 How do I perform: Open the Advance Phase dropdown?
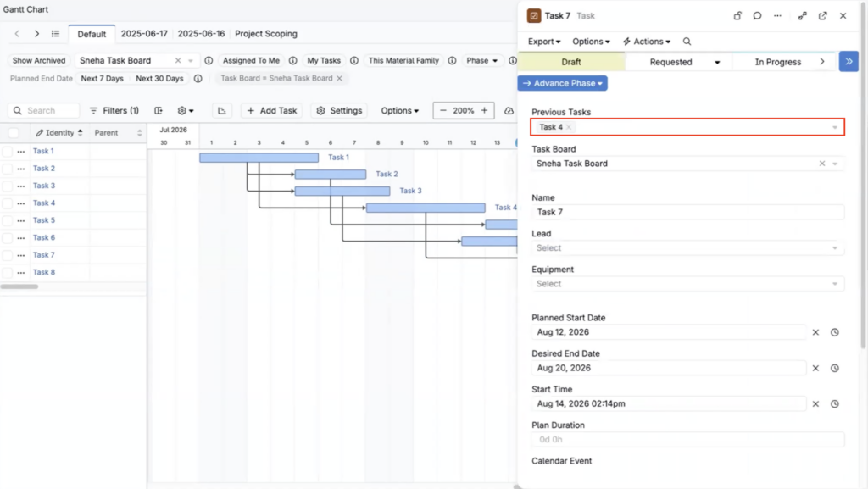(563, 83)
